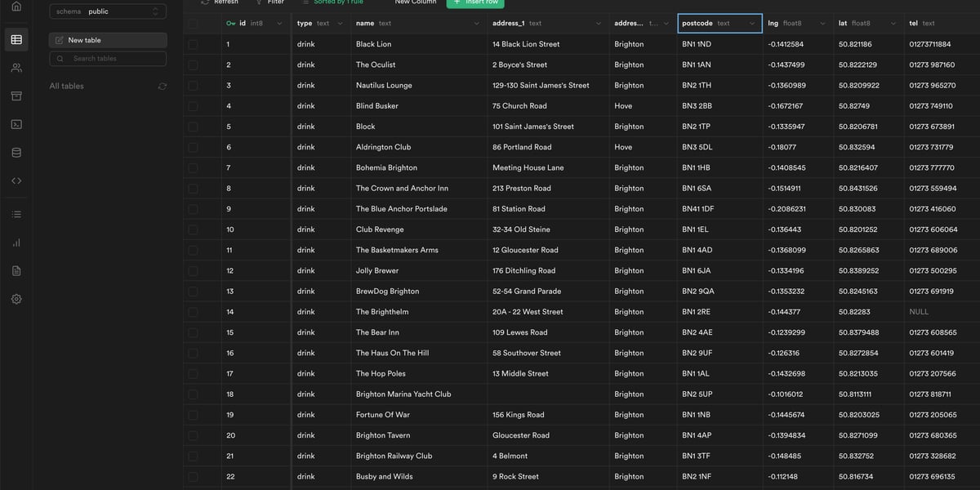Screen dimensions: 980x490
Task: Open the type column header dropdown arrow
Action: [x=340, y=24]
